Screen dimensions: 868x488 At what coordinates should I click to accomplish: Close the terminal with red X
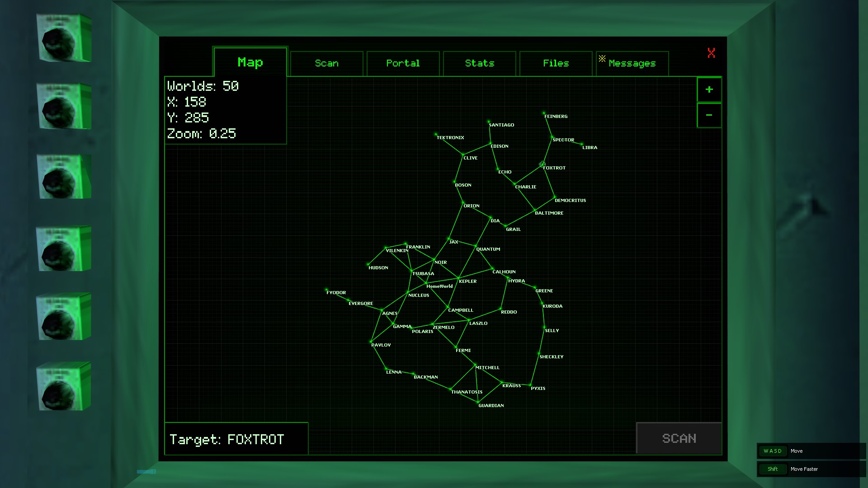(x=711, y=53)
